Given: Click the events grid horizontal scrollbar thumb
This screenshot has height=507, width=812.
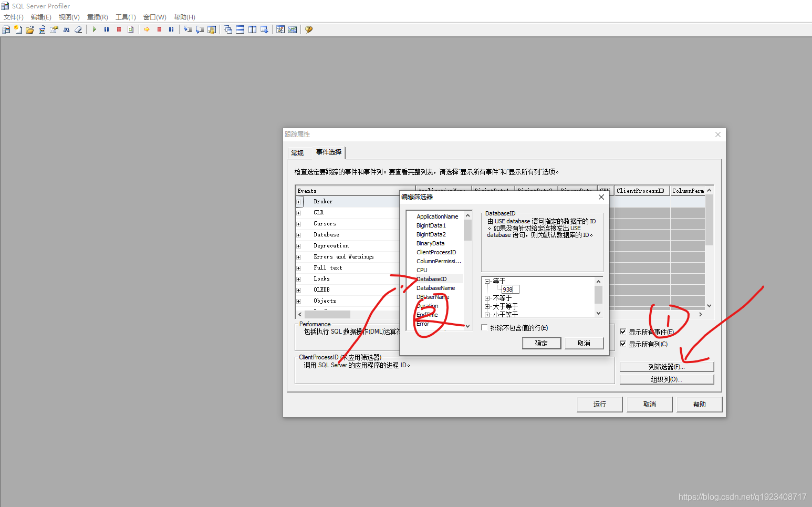Looking at the screenshot, I should pos(327,314).
